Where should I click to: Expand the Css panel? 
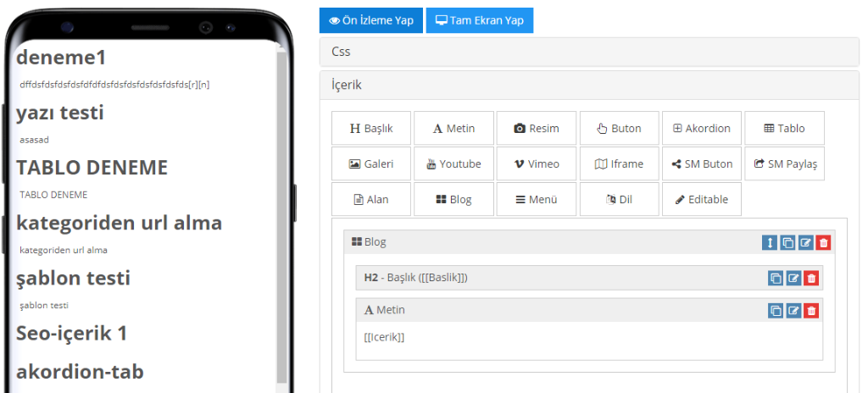point(587,52)
